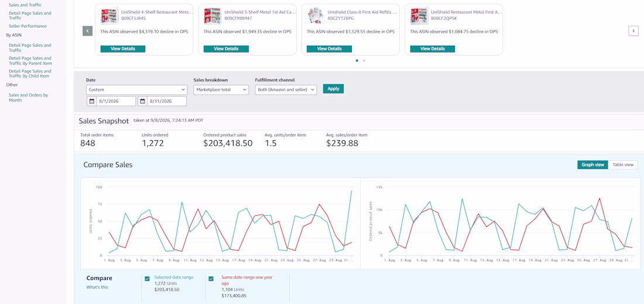Open the Date range Custom dropdown
This screenshot has width=644, height=304.
click(x=137, y=90)
